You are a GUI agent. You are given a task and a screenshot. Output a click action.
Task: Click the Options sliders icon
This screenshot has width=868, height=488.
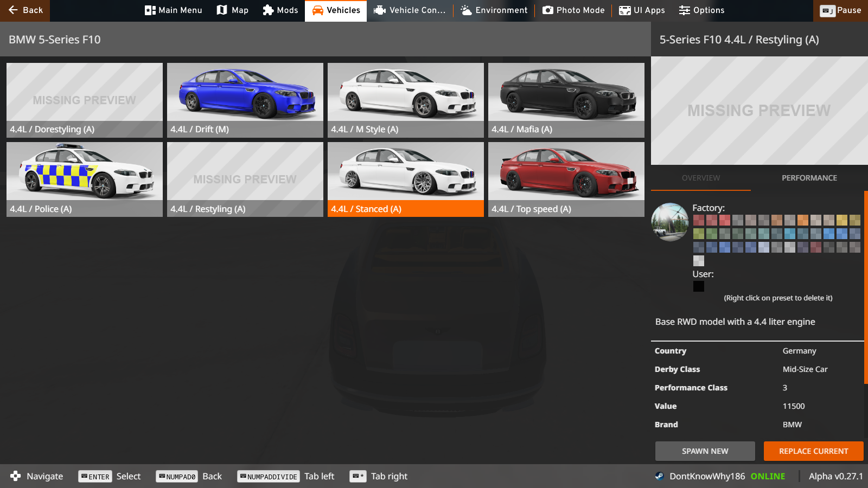tap(685, 10)
